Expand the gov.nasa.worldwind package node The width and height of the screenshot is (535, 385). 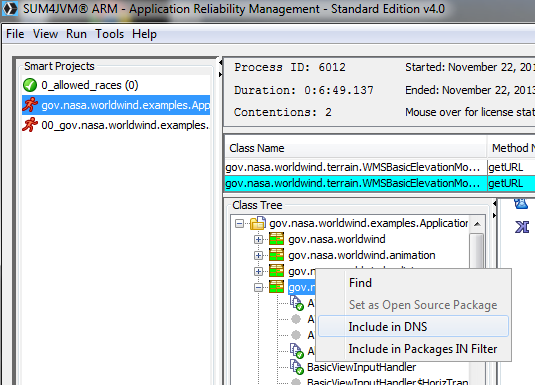258,240
